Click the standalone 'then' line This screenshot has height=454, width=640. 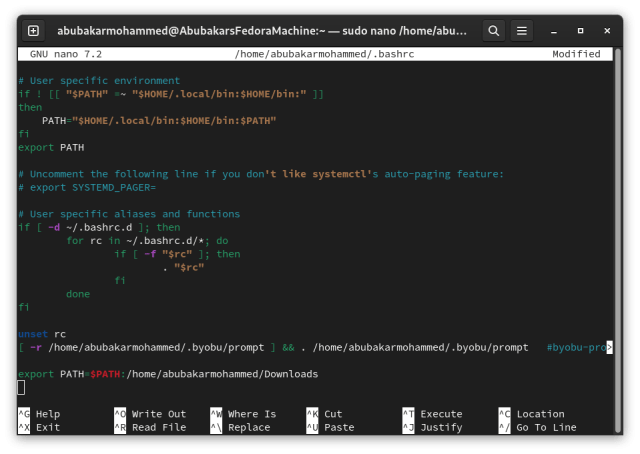point(30,107)
